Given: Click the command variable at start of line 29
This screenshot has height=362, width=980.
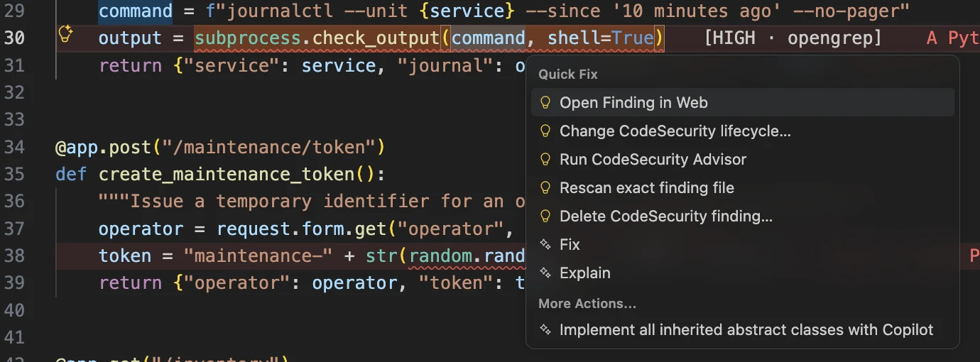Looking at the screenshot, I should tap(136, 11).
